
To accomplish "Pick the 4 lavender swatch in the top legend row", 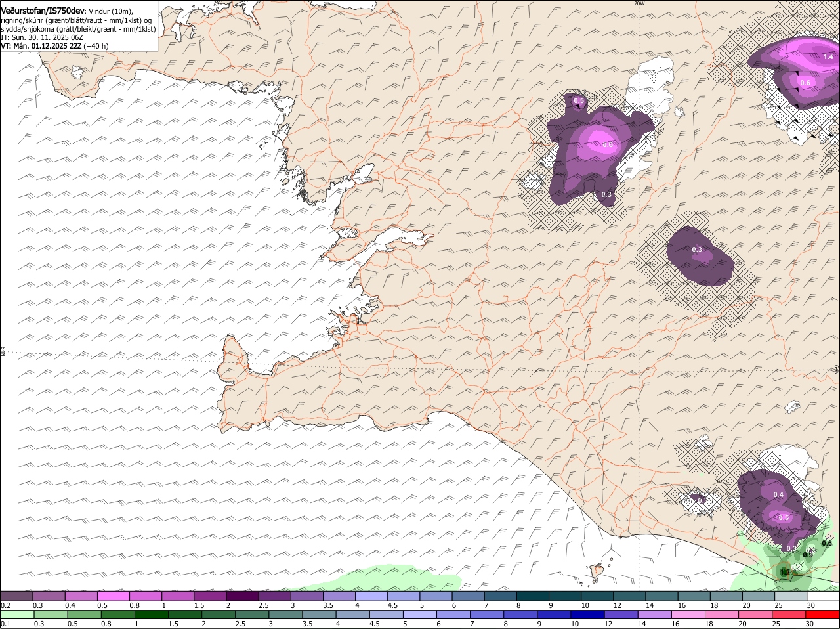I will coord(371,596).
